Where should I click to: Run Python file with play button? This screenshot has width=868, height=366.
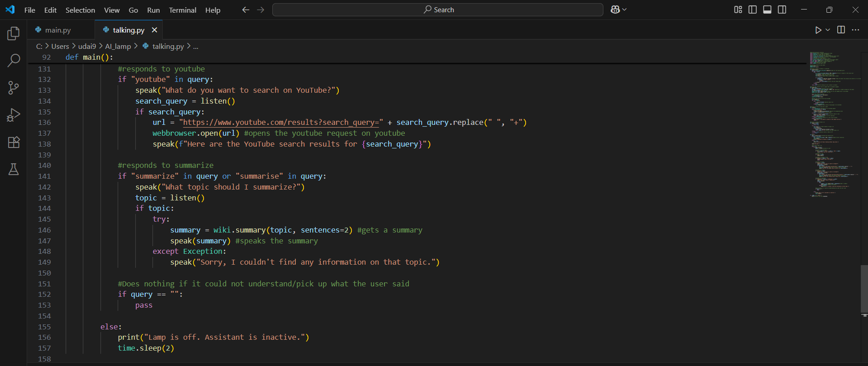point(818,30)
